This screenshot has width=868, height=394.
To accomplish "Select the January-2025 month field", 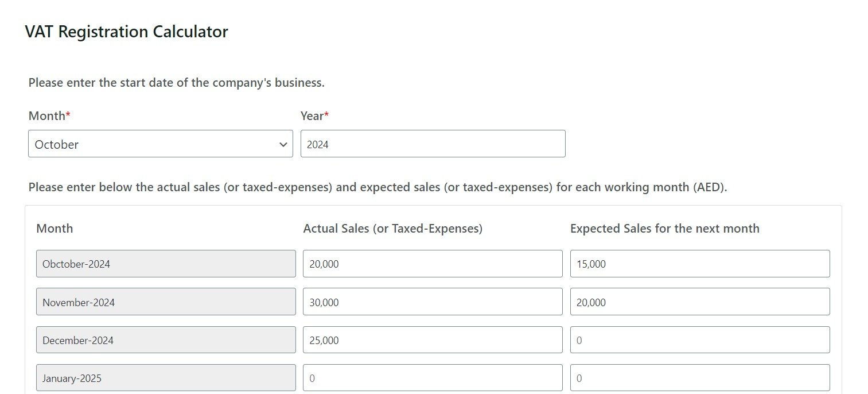I will pyautogui.click(x=166, y=378).
